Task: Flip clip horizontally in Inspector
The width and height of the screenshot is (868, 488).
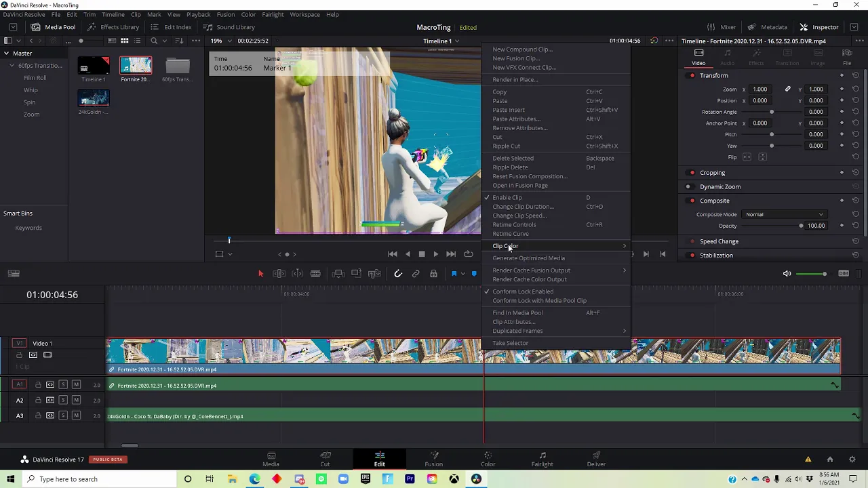Action: click(747, 157)
